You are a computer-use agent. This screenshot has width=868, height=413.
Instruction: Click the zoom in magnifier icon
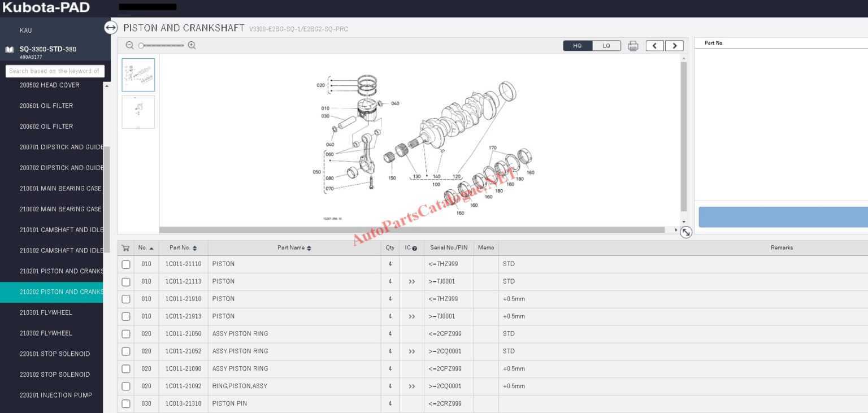point(192,45)
